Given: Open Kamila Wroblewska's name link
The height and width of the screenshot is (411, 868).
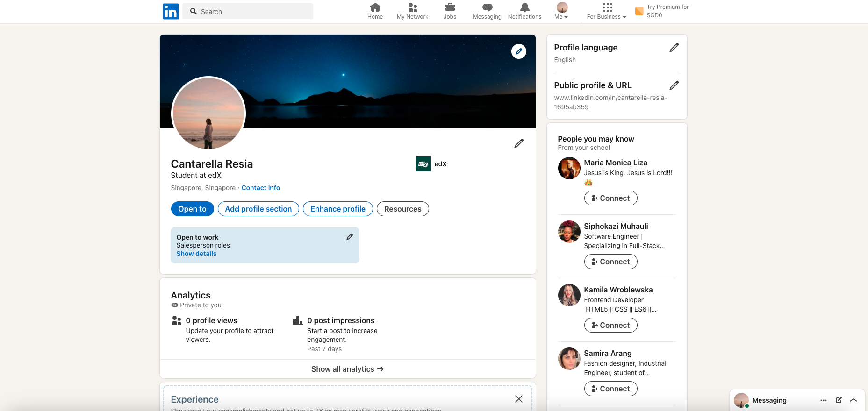Looking at the screenshot, I should (x=618, y=290).
